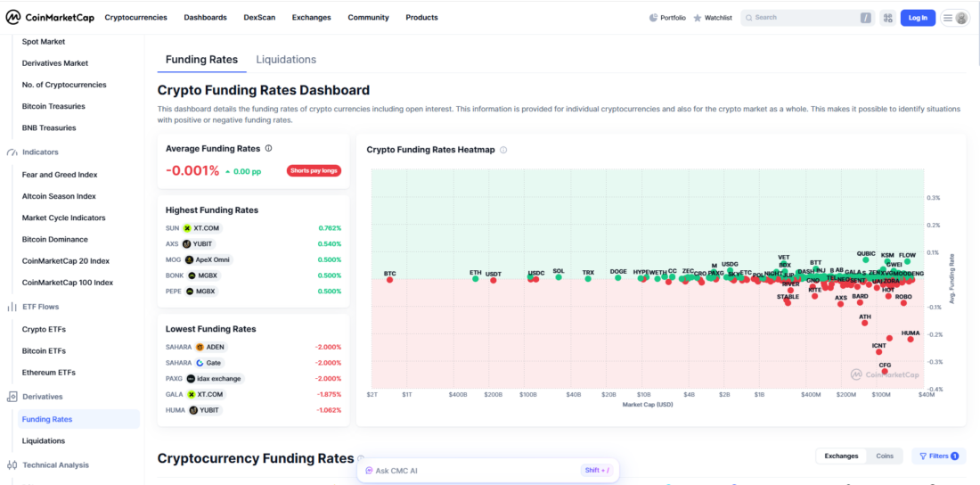Click info icon beside Average Funding Rates
The height and width of the screenshot is (485, 980).
tap(269, 149)
